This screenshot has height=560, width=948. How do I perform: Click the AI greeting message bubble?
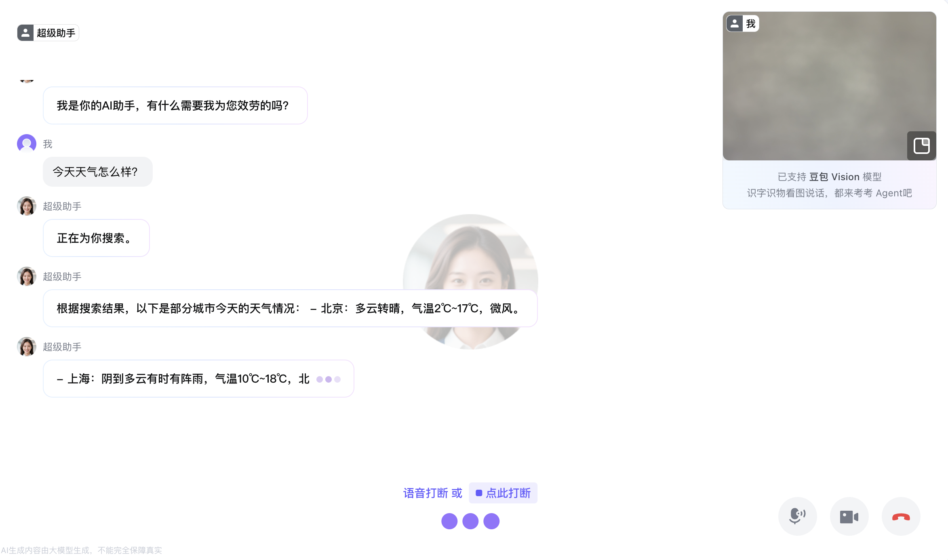click(175, 105)
